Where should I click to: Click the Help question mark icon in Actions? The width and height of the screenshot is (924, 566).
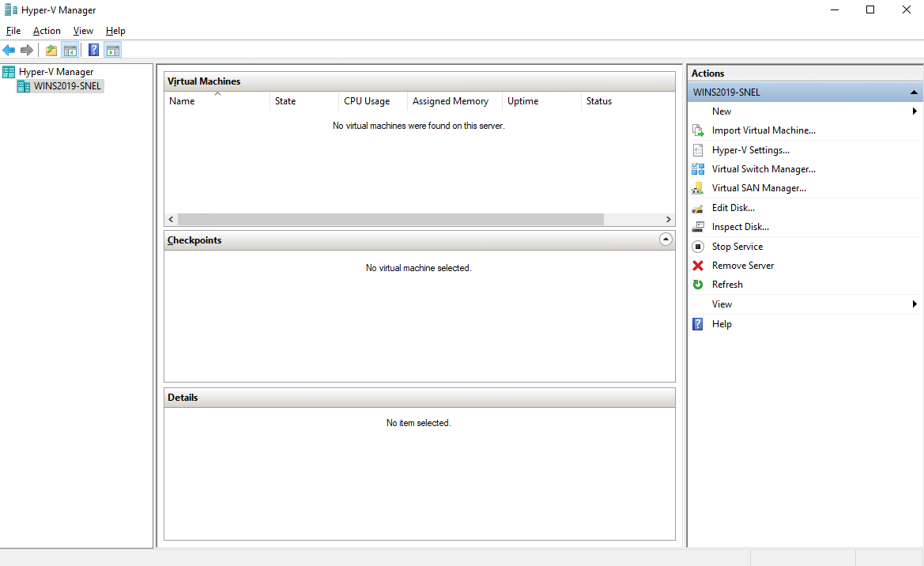[x=698, y=323]
